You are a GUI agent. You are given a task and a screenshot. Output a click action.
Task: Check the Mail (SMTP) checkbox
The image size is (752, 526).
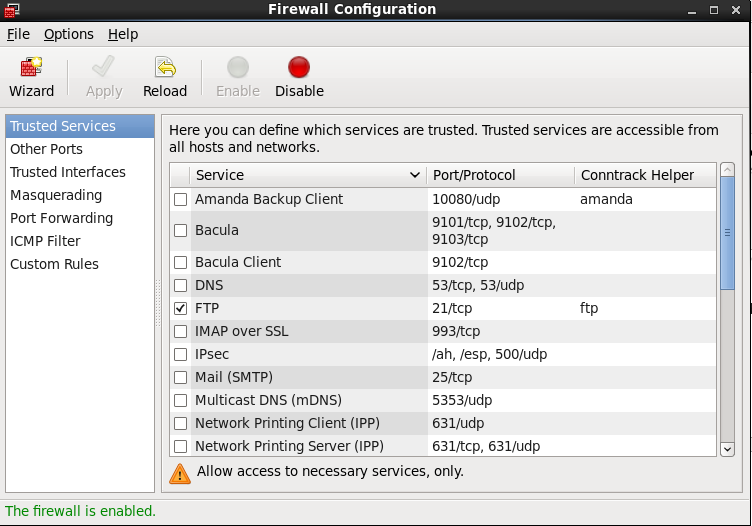click(180, 377)
